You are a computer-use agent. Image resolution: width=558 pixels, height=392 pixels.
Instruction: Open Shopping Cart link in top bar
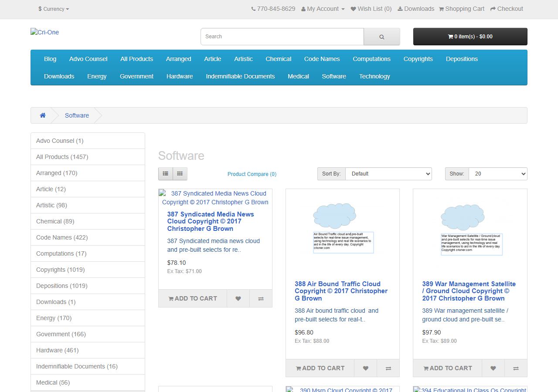(x=462, y=9)
